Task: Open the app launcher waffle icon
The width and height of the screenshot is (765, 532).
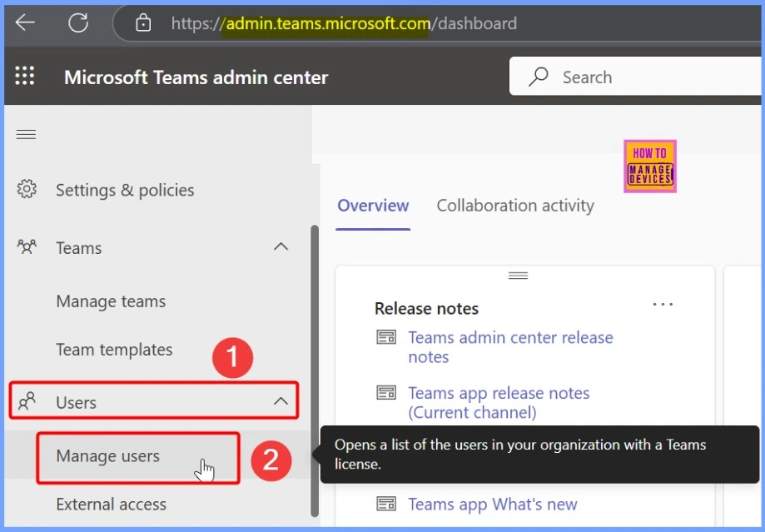Action: (25, 76)
